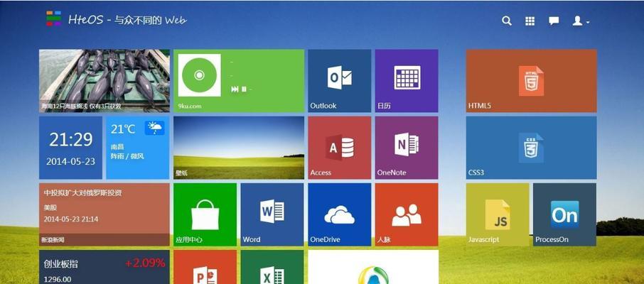This screenshot has width=644, height=284.
Task: Click the HteOS colorful logo icon
Action: (x=53, y=18)
